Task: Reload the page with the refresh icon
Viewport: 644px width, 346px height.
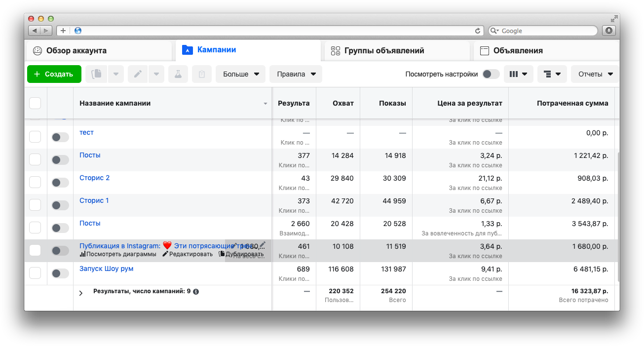Action: (478, 31)
